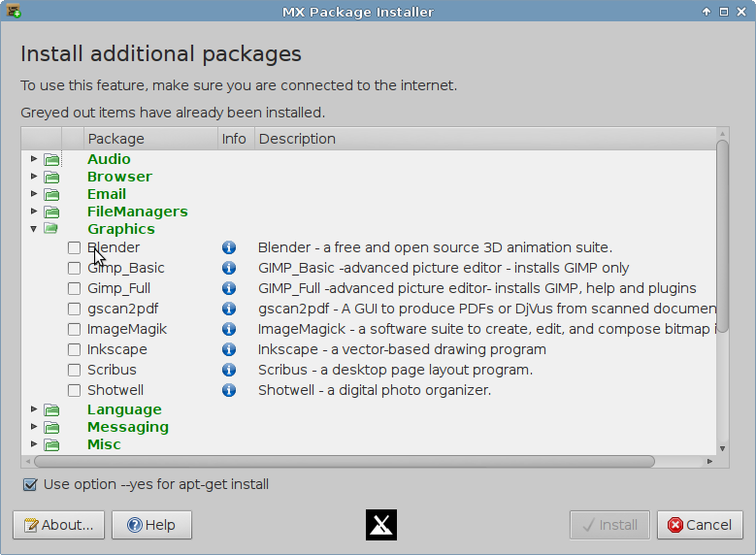Tick the Inkscape checkbox
The height and width of the screenshot is (555, 756).
coord(75,349)
